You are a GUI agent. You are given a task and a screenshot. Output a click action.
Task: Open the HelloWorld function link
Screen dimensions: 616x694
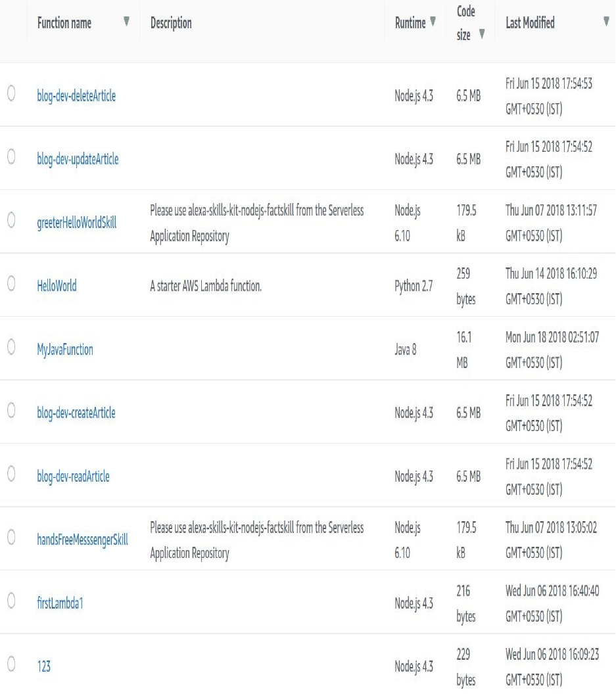(x=57, y=286)
